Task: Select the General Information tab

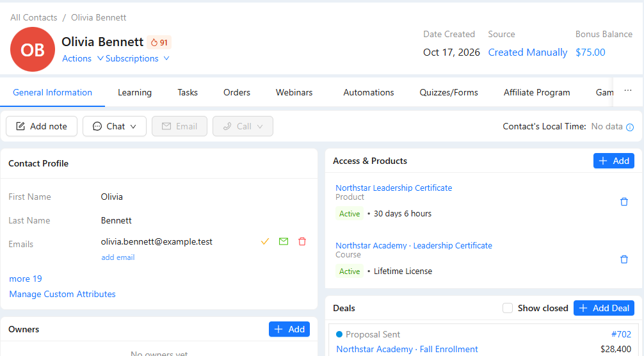Action: (x=52, y=92)
